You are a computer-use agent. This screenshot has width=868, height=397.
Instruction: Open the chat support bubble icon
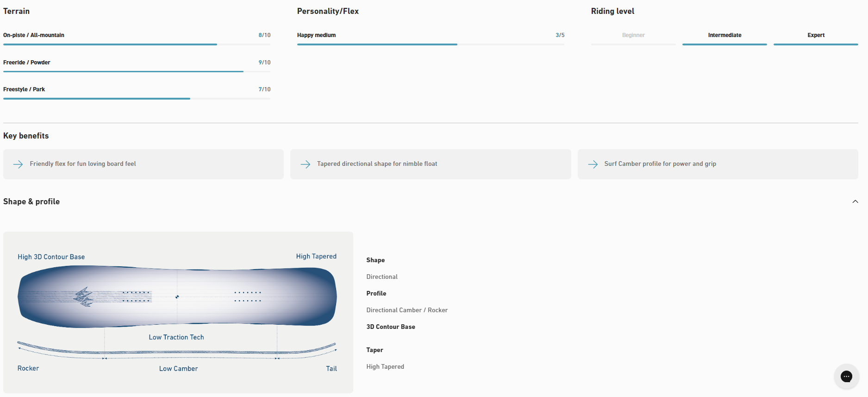click(x=846, y=376)
